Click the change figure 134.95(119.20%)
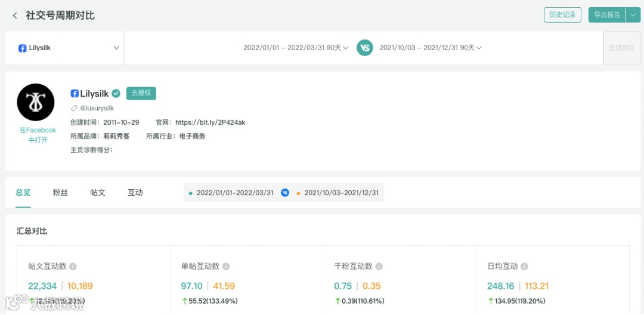 point(520,301)
